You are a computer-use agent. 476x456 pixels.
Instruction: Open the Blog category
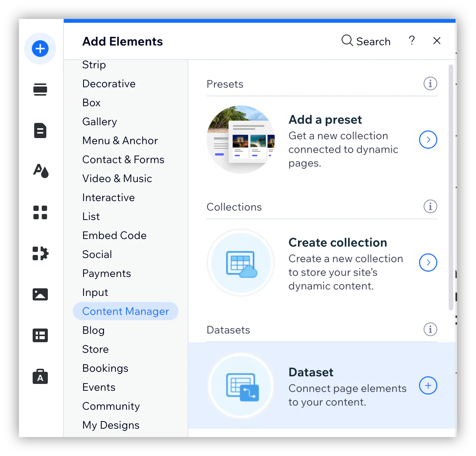93,330
